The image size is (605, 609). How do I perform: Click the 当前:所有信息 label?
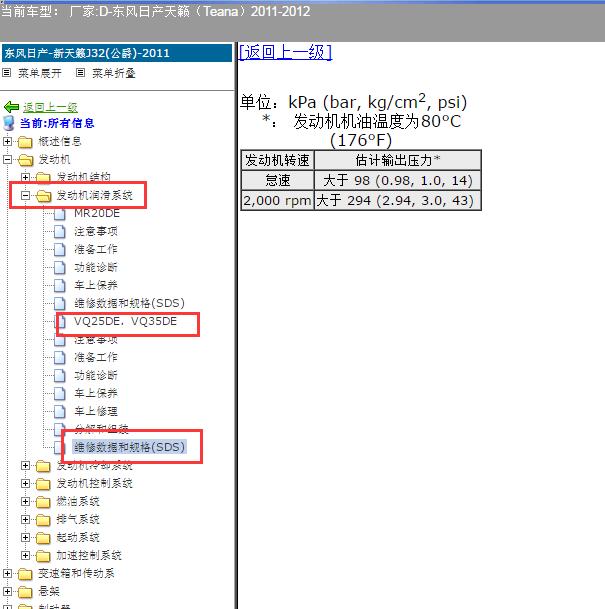57,124
